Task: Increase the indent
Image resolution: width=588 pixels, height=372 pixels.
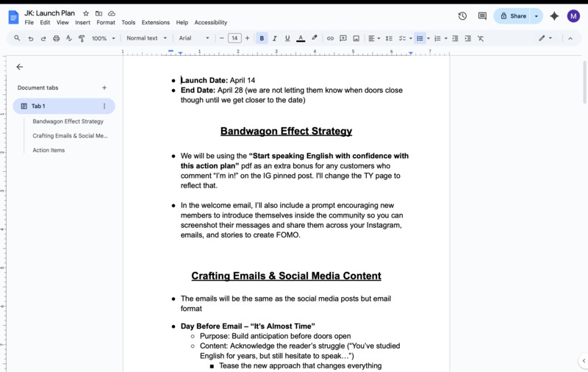Action: (467, 38)
